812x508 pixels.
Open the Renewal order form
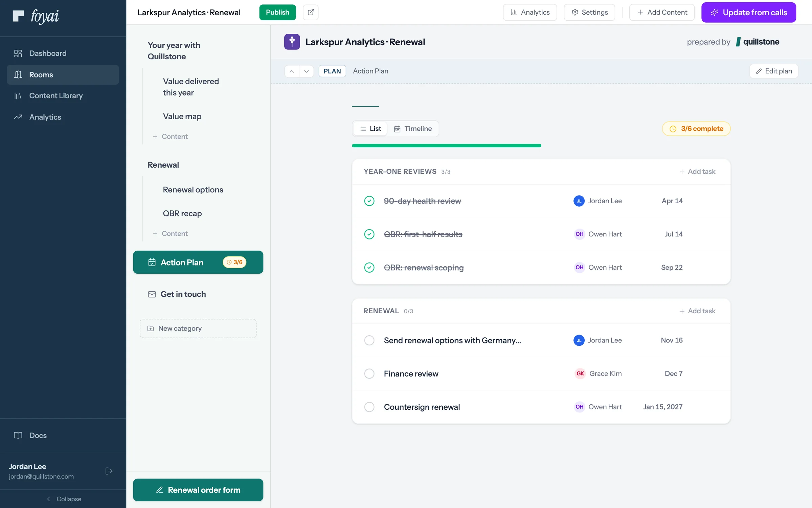[x=198, y=490]
